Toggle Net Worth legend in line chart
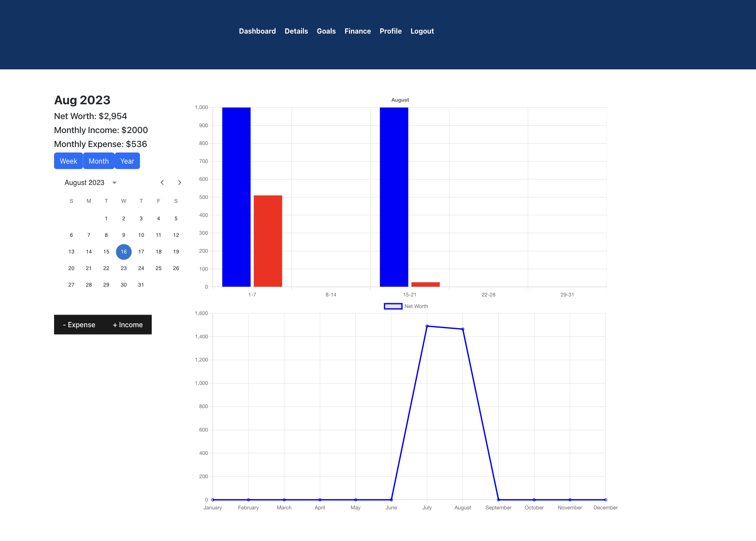Image resolution: width=756 pixels, height=541 pixels. tap(405, 306)
